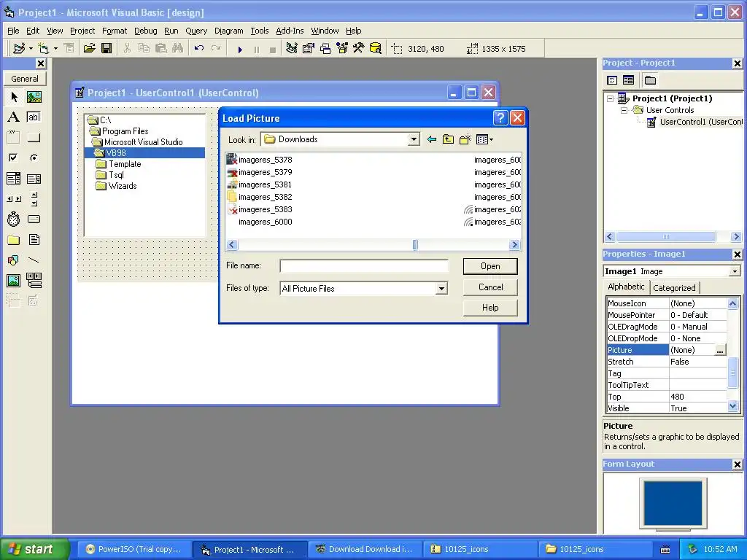Open the Format menu
The image size is (747, 560).
pyautogui.click(x=115, y=31)
